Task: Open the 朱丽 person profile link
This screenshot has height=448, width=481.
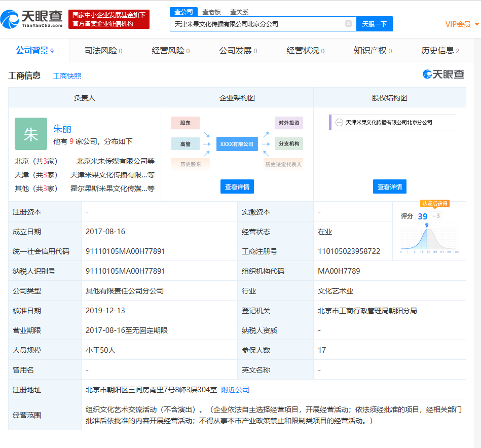Action: click(62, 129)
